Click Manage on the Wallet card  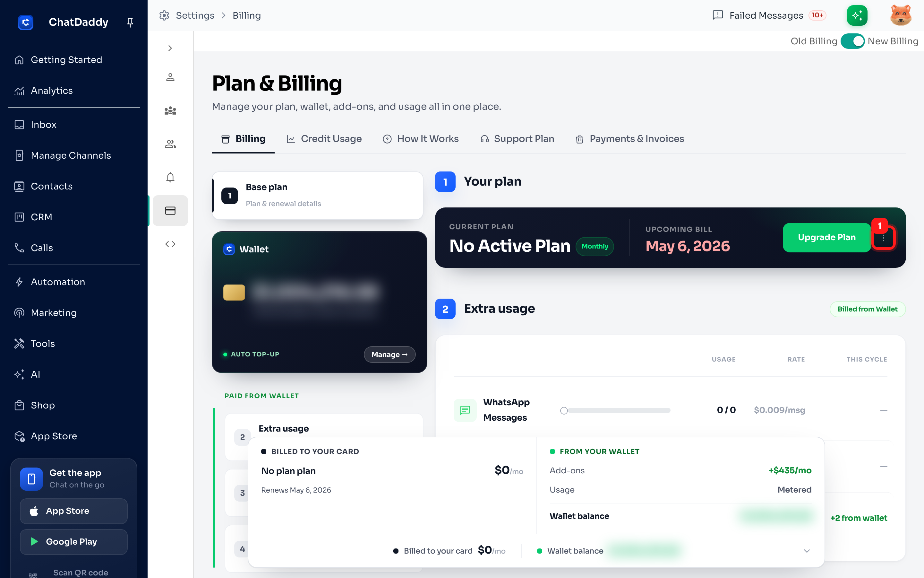coord(389,355)
